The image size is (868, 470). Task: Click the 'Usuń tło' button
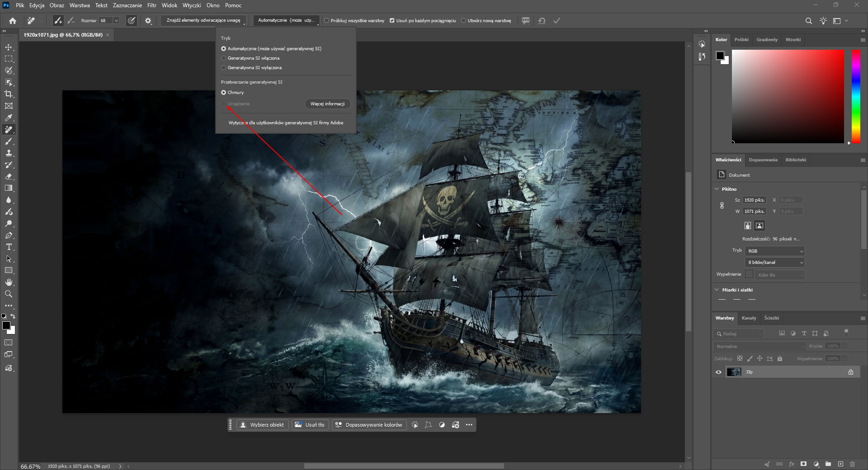tap(310, 425)
